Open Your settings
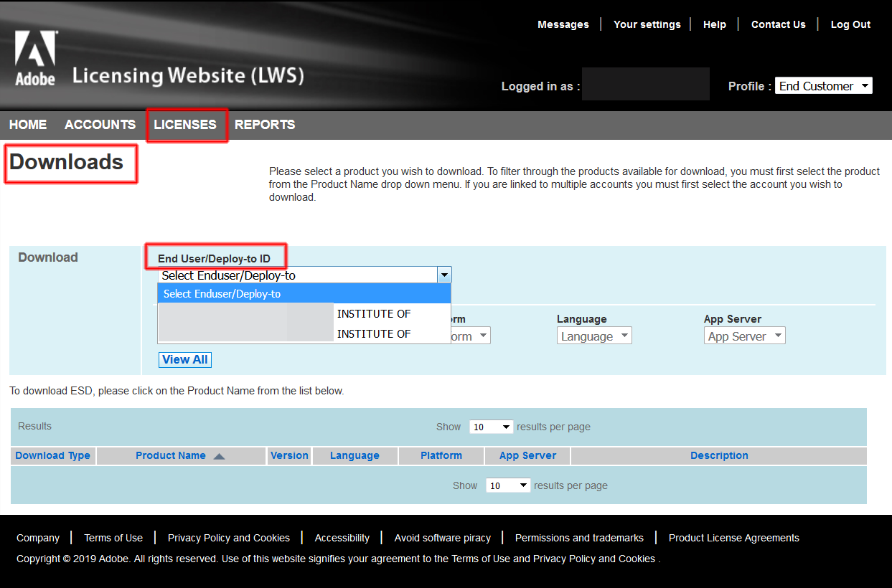This screenshot has height=588, width=892. tap(647, 24)
